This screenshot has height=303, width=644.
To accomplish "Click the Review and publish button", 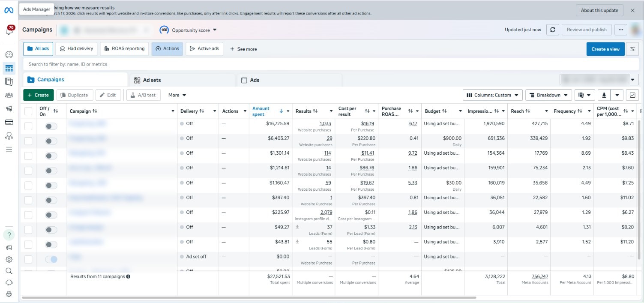I will point(587,30).
